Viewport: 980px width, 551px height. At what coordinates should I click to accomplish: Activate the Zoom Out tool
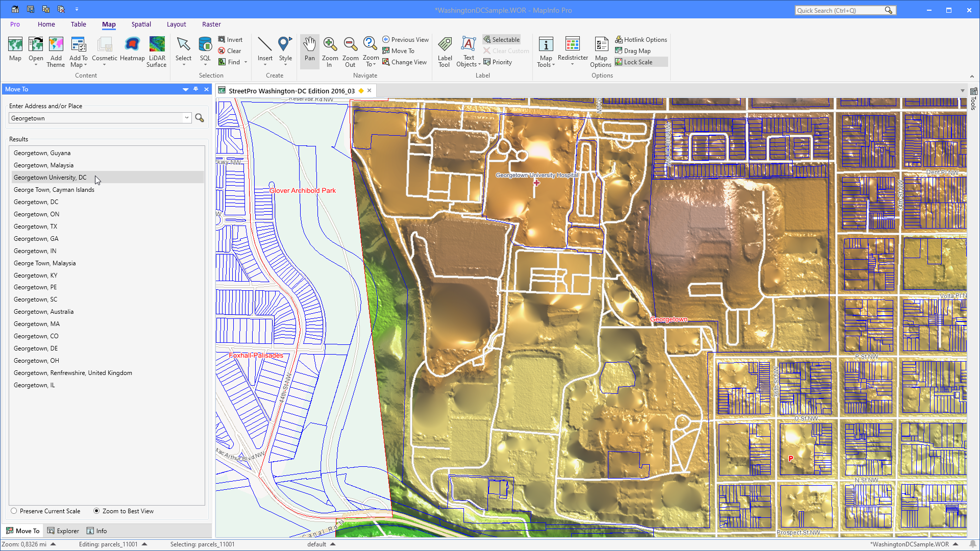pyautogui.click(x=350, y=51)
